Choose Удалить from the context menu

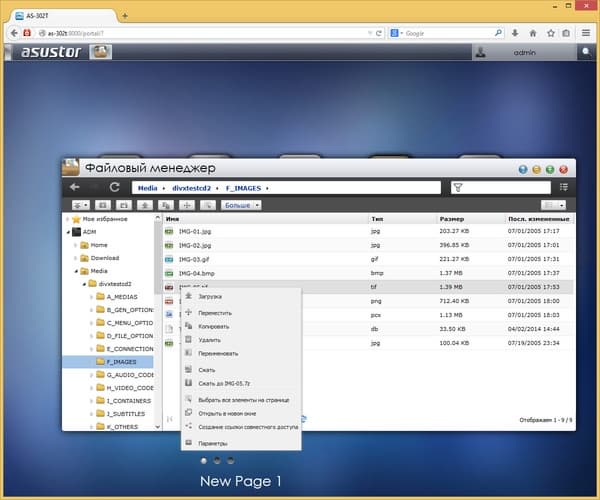click(241, 340)
